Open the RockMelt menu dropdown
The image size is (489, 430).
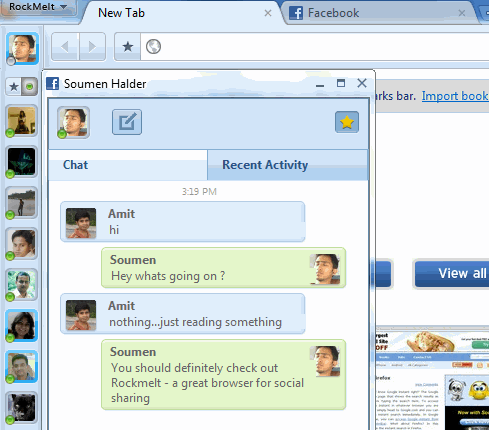tap(38, 7)
